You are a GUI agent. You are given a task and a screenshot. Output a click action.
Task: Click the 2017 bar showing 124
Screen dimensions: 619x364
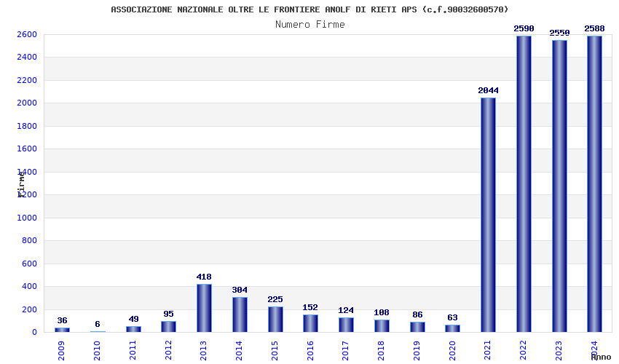pyautogui.click(x=346, y=325)
